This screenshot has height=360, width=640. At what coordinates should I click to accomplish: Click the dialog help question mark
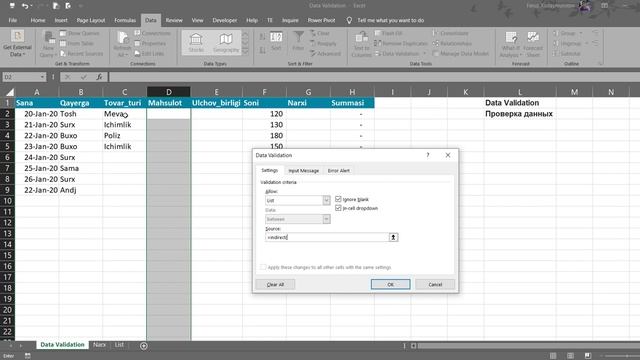pos(428,155)
